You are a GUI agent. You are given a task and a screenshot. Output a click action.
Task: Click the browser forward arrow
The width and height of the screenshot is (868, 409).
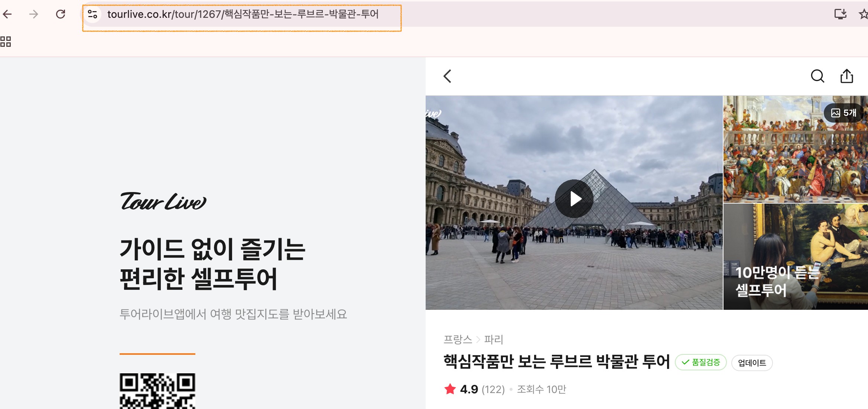34,14
